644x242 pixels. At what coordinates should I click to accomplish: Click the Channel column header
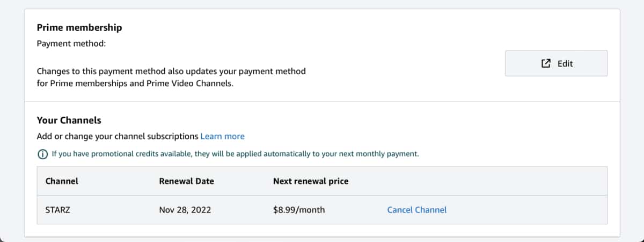62,181
